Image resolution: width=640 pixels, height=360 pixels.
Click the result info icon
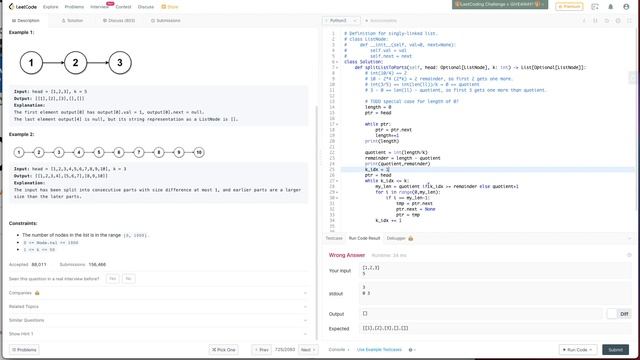point(629,255)
